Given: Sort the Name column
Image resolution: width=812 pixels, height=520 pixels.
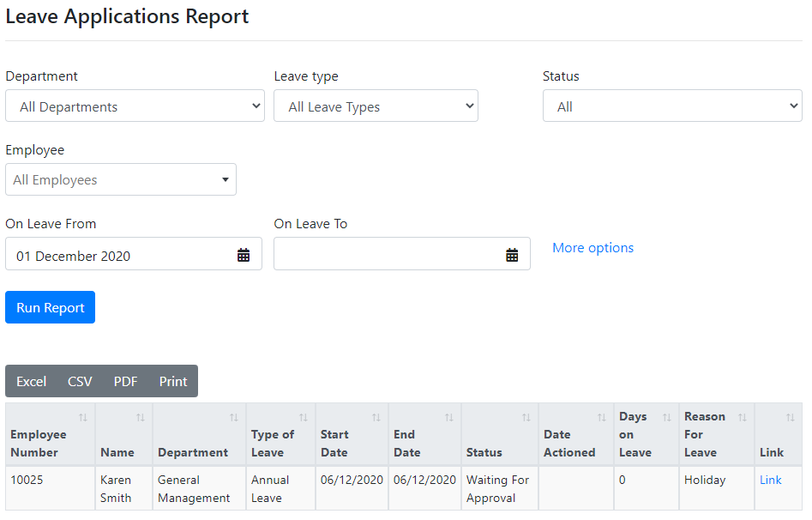Looking at the screenshot, I should pos(141,417).
